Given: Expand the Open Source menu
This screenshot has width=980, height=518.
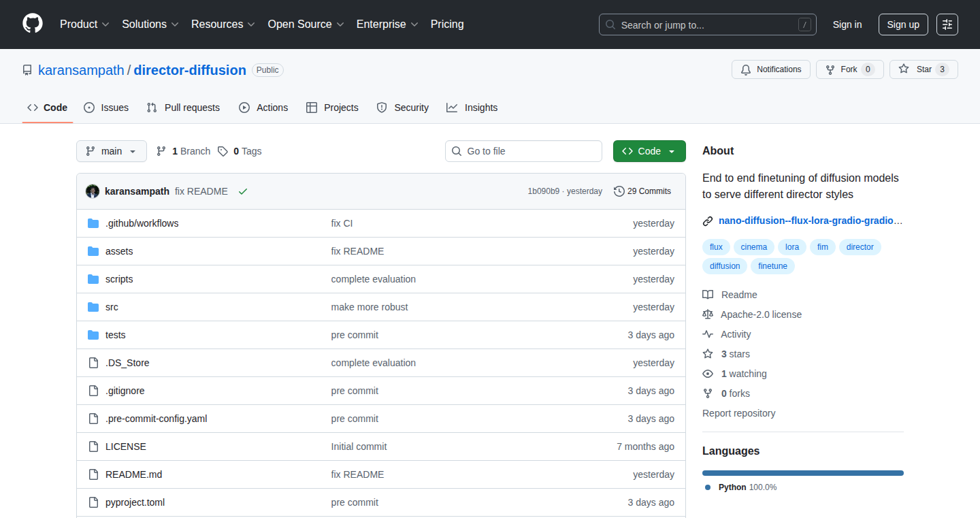Looking at the screenshot, I should click(x=306, y=25).
